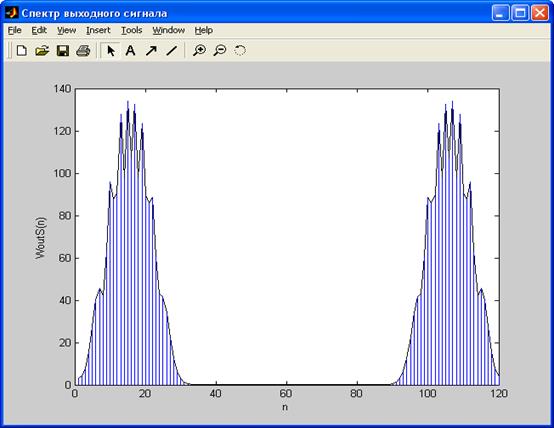Viewport: 554px width, 428px height.
Task: Open the Edit menu
Action: [39, 30]
